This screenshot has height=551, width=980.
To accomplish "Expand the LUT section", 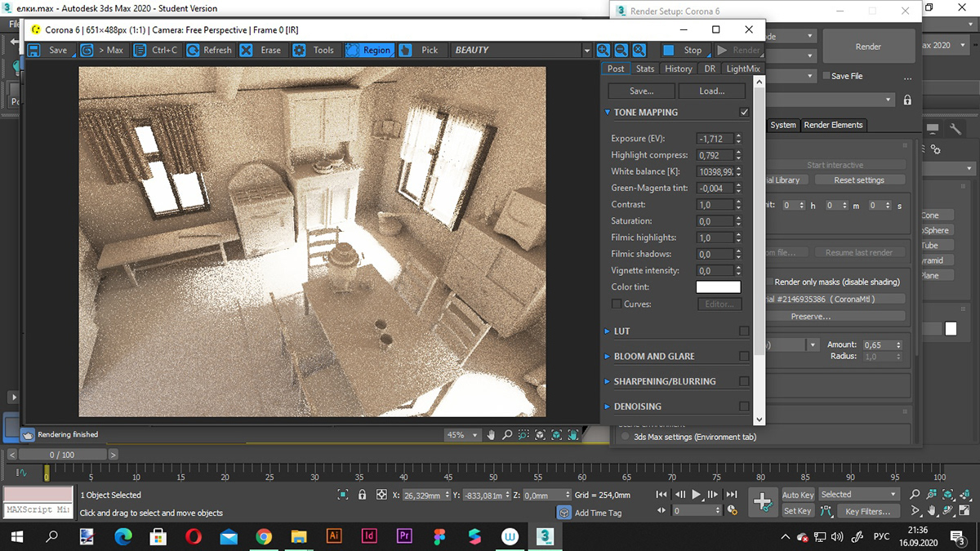I will tap(621, 331).
